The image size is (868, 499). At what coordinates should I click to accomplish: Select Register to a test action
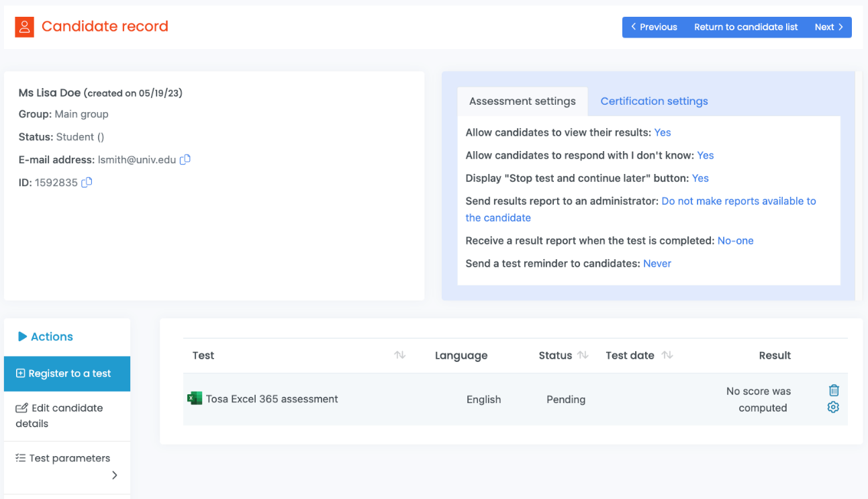pos(67,373)
